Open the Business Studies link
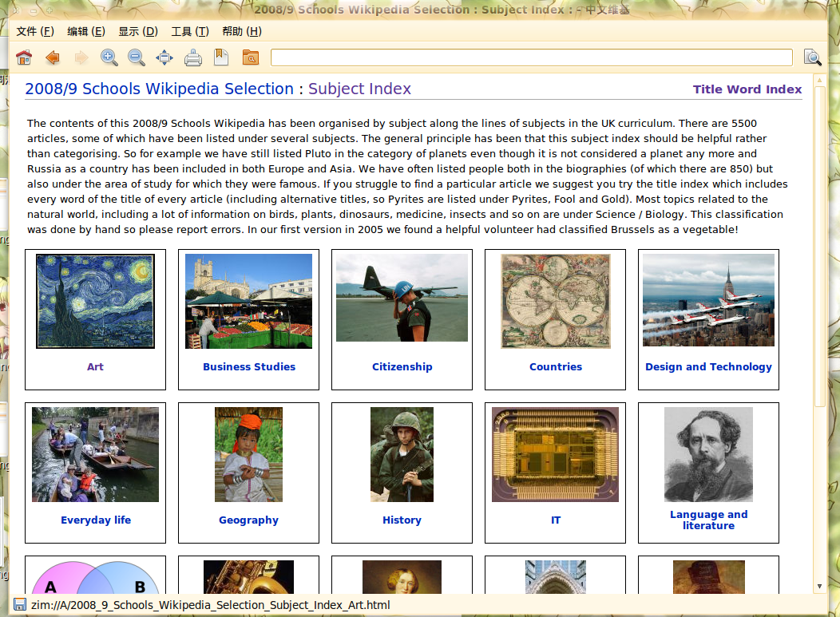840x617 pixels. 249,367
